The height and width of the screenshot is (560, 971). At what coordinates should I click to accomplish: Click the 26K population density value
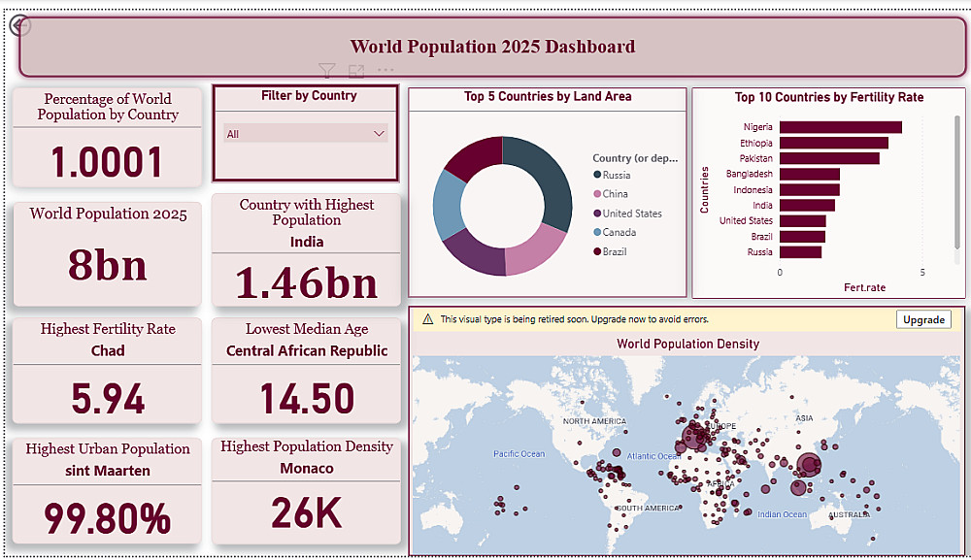point(307,513)
